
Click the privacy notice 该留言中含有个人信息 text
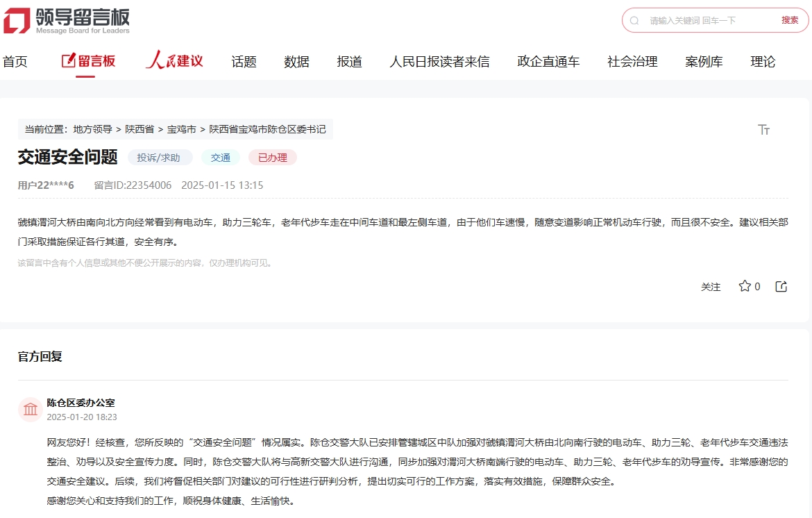click(x=145, y=262)
